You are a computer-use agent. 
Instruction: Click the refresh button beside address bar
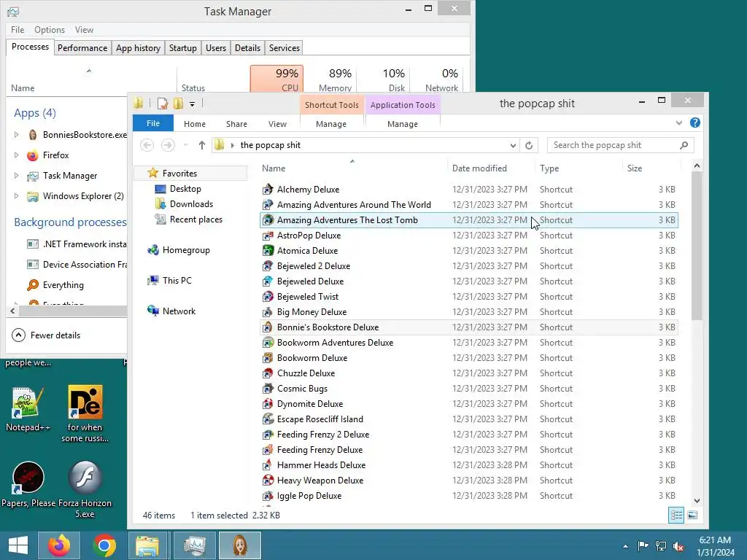pos(529,145)
